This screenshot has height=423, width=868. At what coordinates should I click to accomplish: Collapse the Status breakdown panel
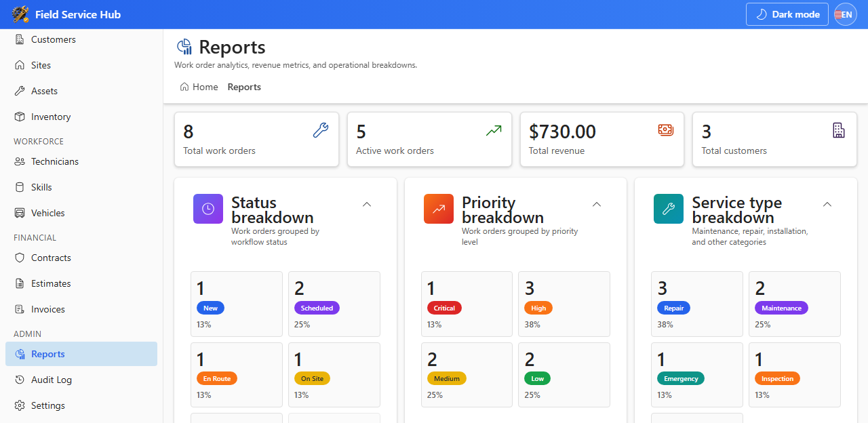click(x=367, y=204)
